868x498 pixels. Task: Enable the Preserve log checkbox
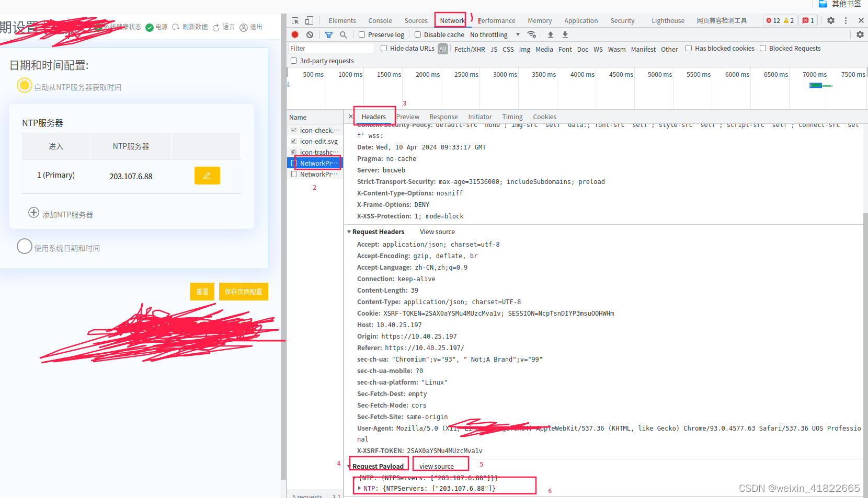click(x=361, y=34)
